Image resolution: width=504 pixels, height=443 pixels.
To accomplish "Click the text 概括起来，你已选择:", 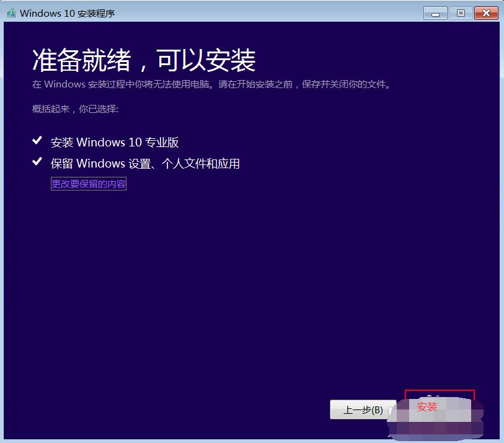I will tap(75, 109).
